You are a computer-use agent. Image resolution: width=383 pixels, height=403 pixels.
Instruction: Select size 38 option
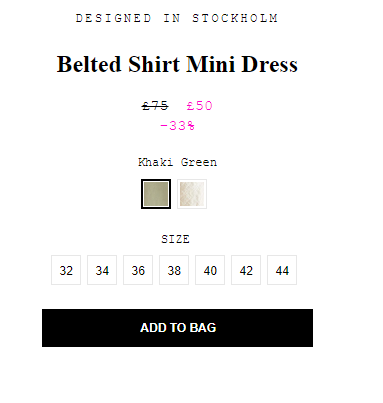pos(174,270)
